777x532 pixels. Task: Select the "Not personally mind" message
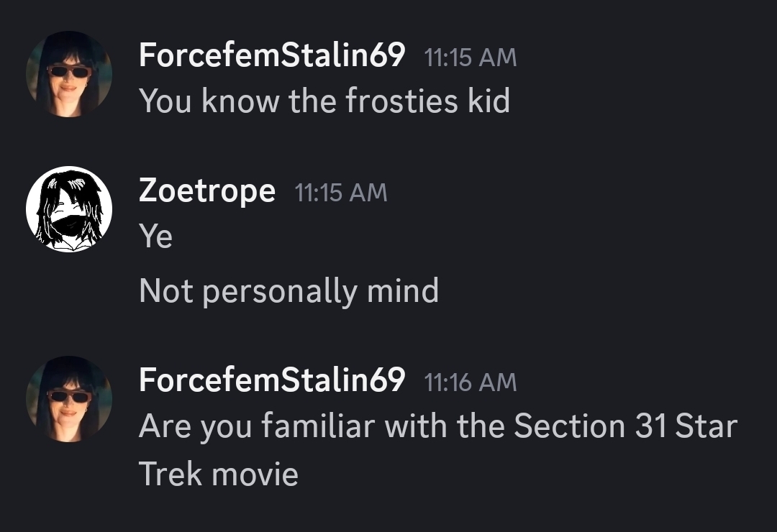click(288, 291)
